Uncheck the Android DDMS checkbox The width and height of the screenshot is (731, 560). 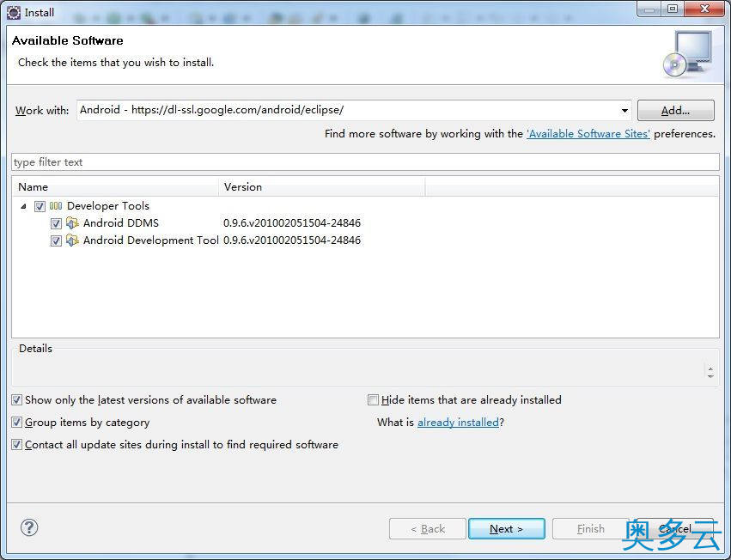tap(56, 224)
